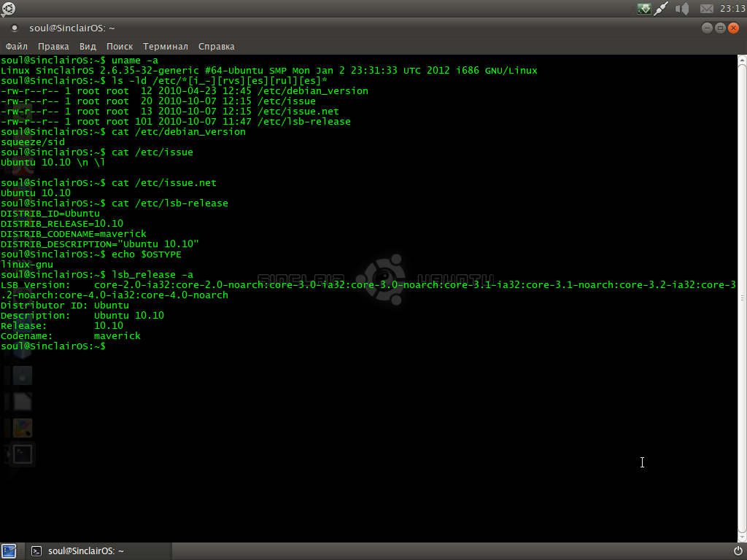Click the 'cat /etc/issue.net' command line
The image size is (747, 560).
coord(109,183)
